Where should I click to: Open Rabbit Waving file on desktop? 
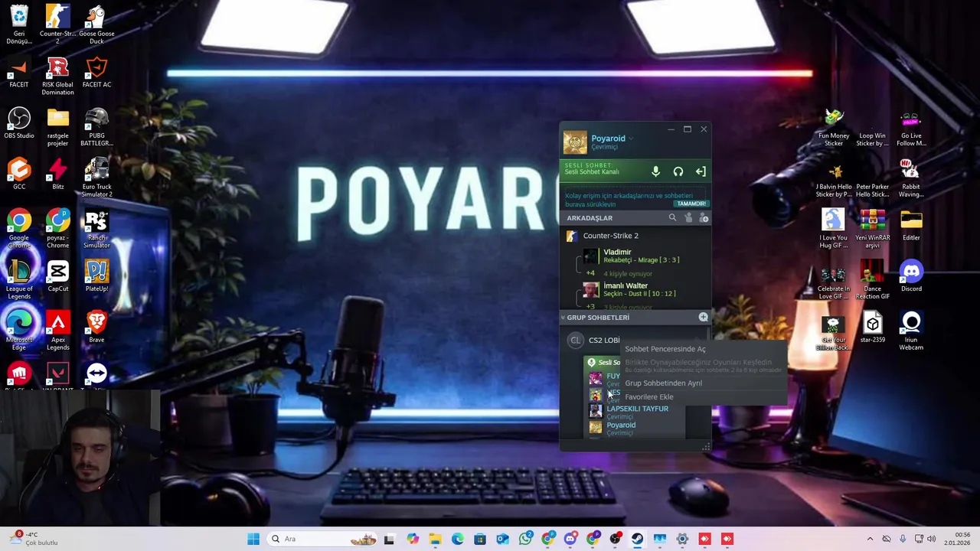[x=911, y=178]
